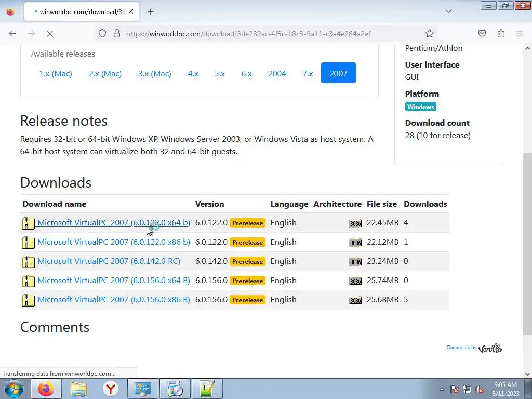Download Microsoft VirtualPC 2007 (6.0.142.0 RC)
The width and height of the screenshot is (532, 399).
[x=109, y=261]
